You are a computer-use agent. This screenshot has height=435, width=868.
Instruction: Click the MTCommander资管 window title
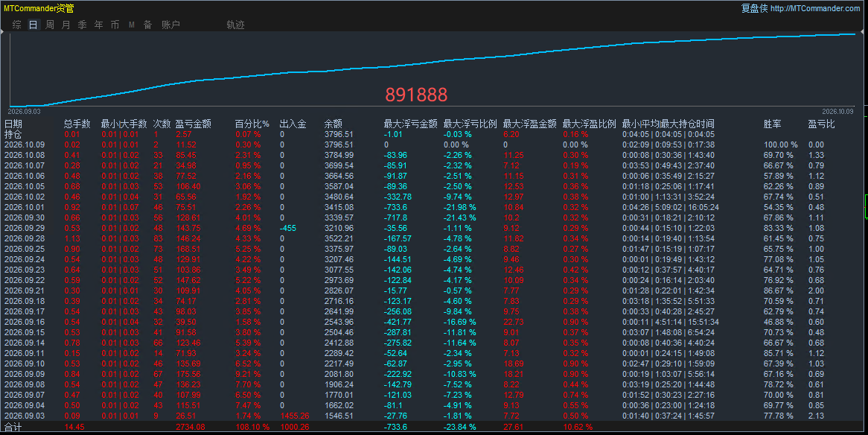(x=39, y=8)
